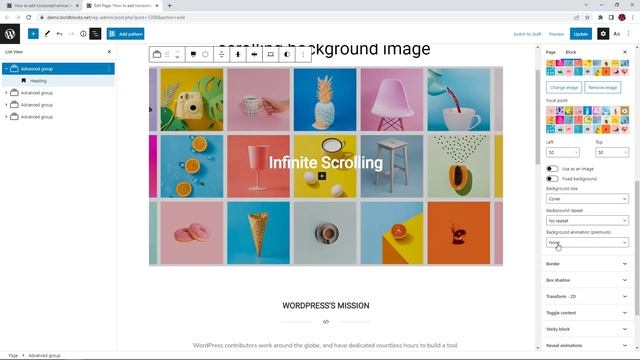The image size is (640, 360).
Task: Collapse the selected Advanced group in List View
Action: (6, 69)
